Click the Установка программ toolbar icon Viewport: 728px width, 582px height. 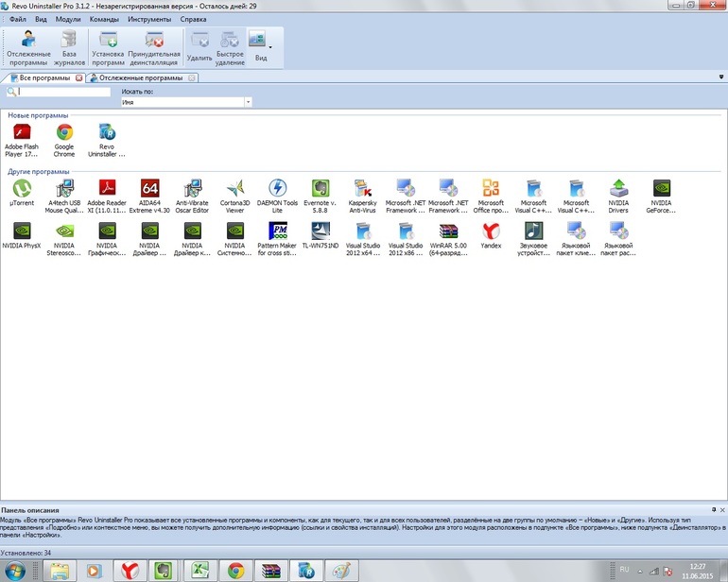[108, 48]
